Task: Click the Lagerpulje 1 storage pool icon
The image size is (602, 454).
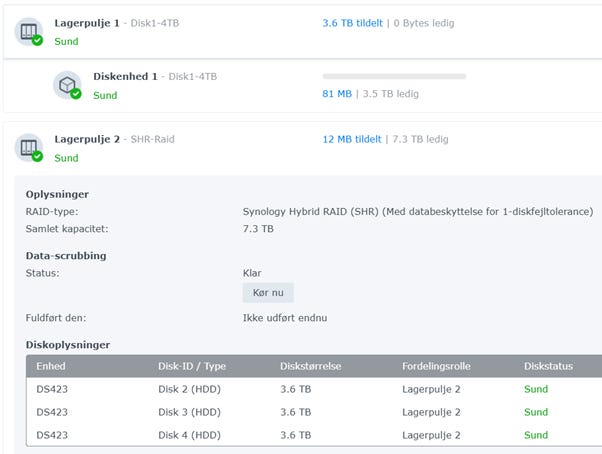Action: tap(28, 30)
